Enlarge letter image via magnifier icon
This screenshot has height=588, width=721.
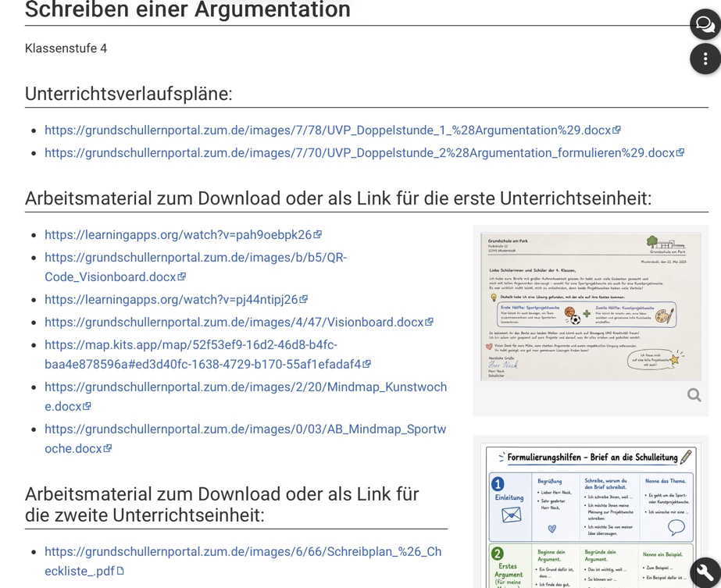coord(694,395)
